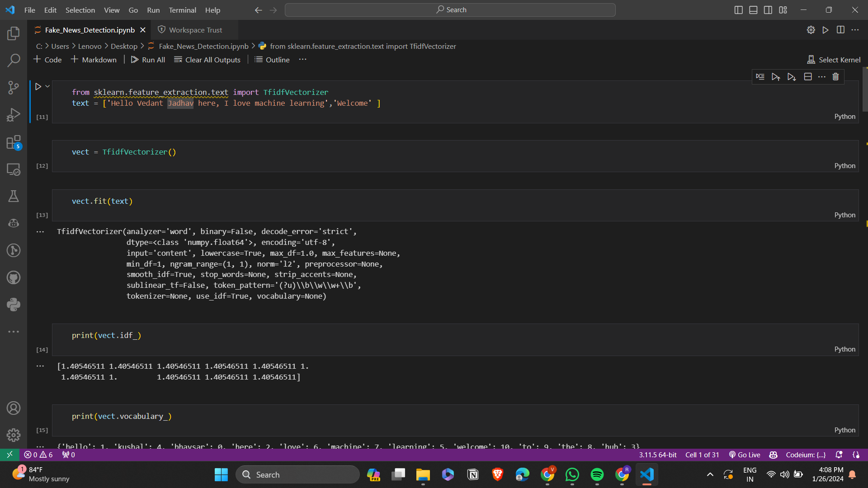Select the GitHub icon in the sidebar
The width and height of the screenshot is (868, 488).
14,277
